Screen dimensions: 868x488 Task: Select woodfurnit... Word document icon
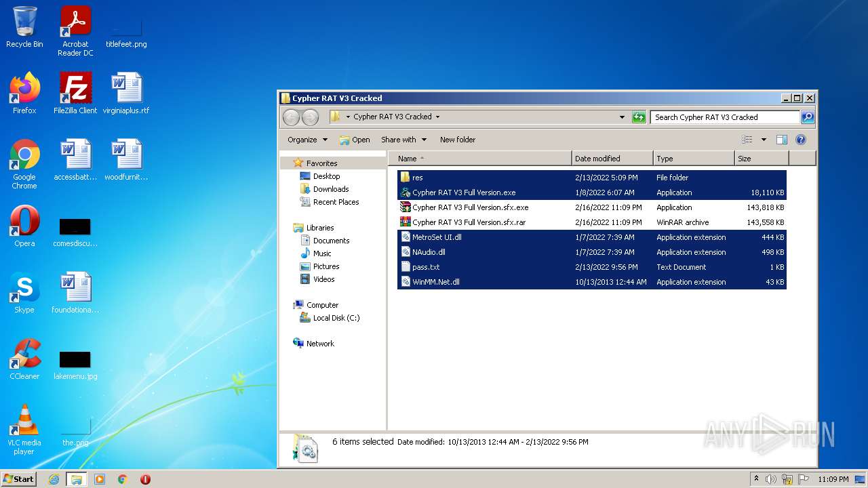point(126,160)
